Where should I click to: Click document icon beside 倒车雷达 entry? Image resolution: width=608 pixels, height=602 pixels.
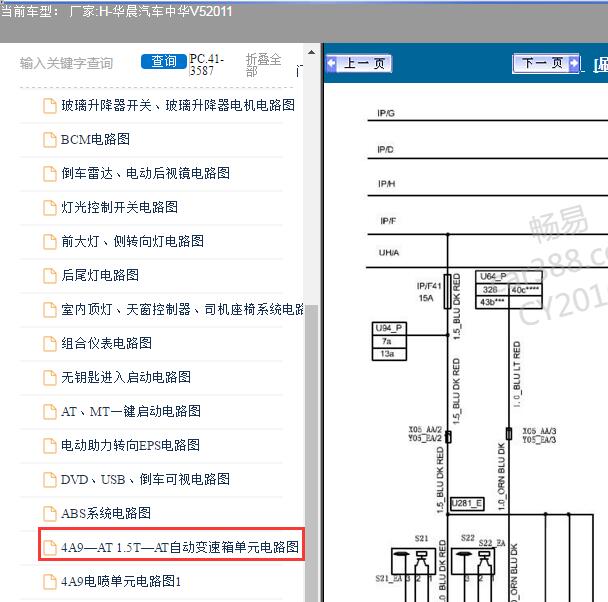coord(50,174)
